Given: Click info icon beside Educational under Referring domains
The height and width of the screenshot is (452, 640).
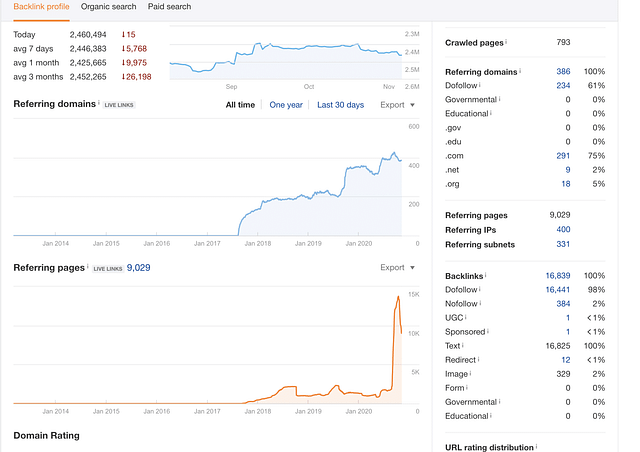Looking at the screenshot, I should (491, 113).
